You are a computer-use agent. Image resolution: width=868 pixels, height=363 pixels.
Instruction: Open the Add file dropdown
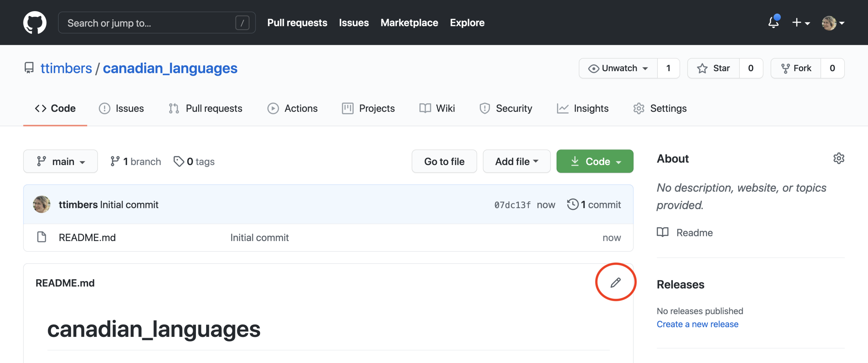click(x=516, y=161)
